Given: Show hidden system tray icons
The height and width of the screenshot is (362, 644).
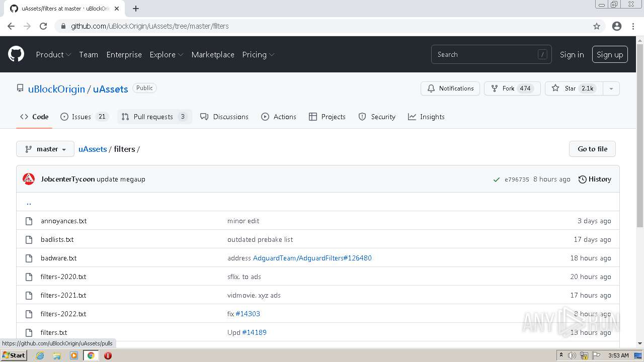Looking at the screenshot, I should (x=561, y=355).
